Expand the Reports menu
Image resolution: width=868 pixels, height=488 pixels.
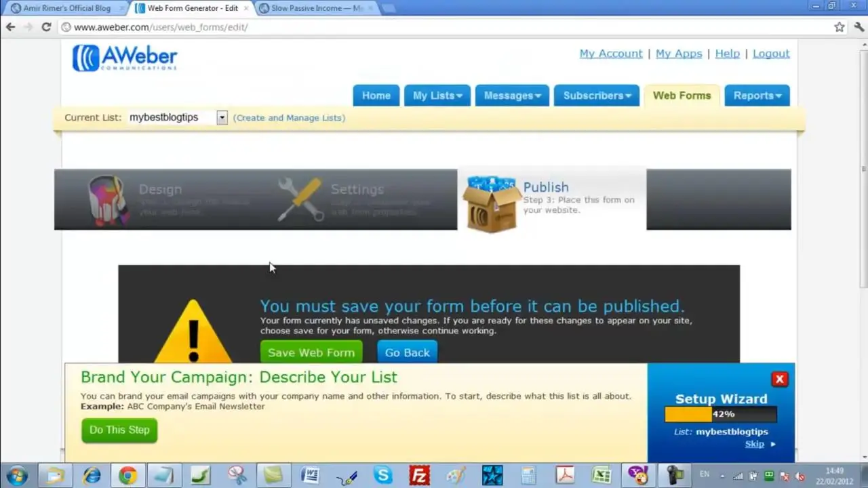pos(757,96)
